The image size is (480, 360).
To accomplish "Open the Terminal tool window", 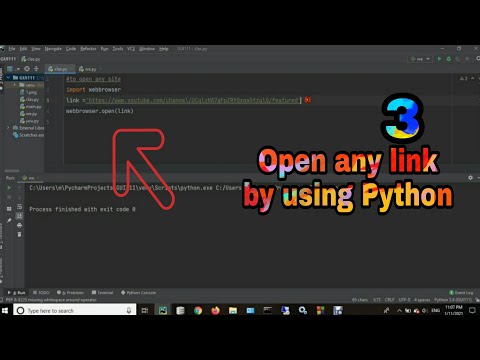I will point(102,293).
